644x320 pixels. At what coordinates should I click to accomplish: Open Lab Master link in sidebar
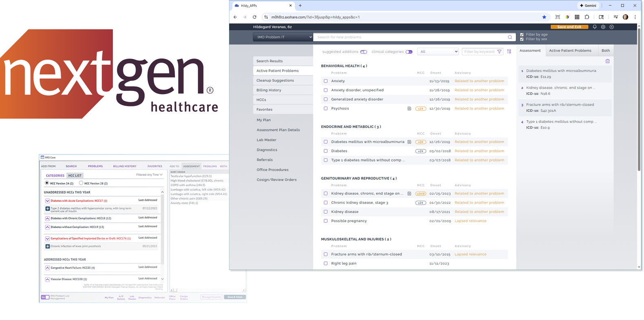pyautogui.click(x=267, y=140)
